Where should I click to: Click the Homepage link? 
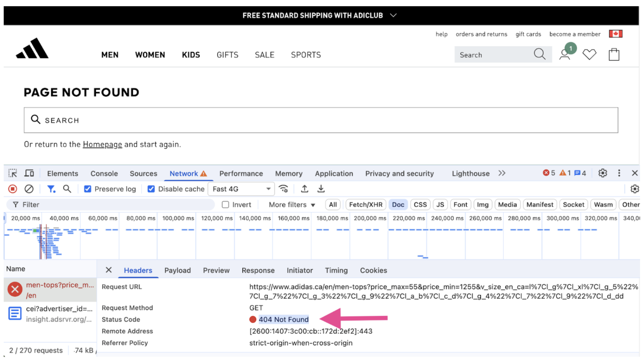102,144
